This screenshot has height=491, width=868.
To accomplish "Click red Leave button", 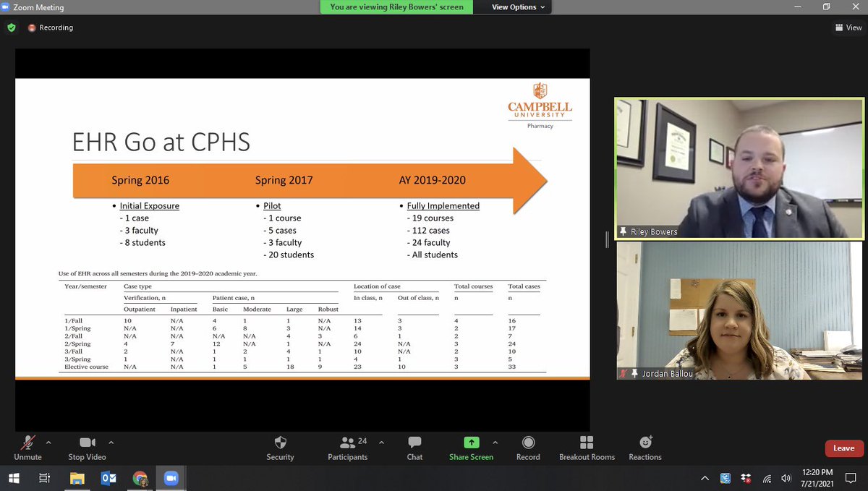I will tap(843, 448).
